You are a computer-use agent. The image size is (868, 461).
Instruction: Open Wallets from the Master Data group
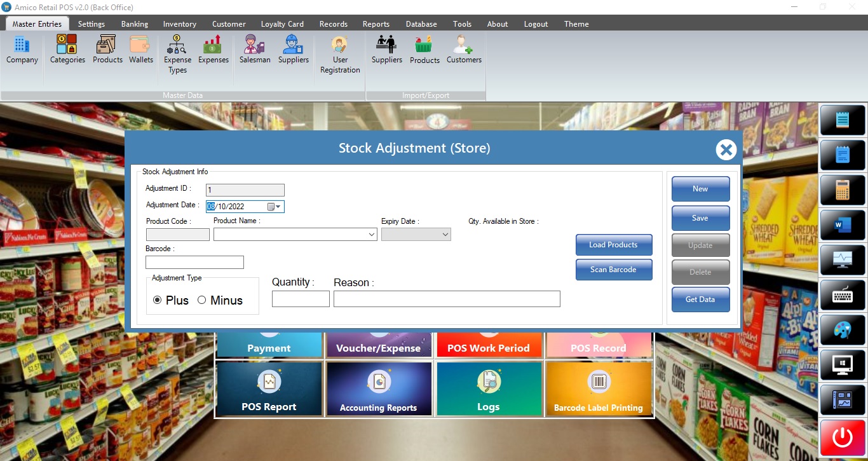140,50
